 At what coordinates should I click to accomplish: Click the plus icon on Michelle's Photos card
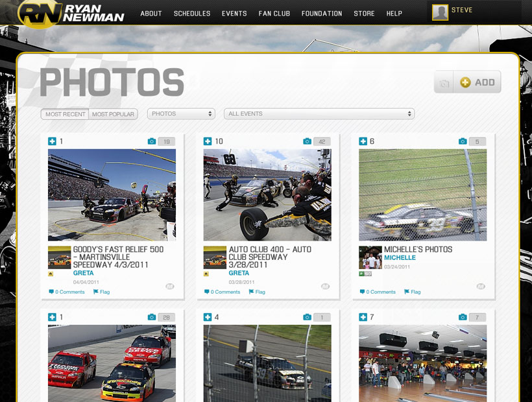click(363, 141)
